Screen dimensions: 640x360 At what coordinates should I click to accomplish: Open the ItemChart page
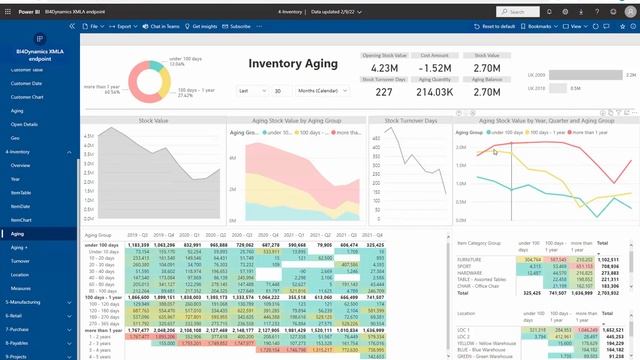pyautogui.click(x=21, y=220)
